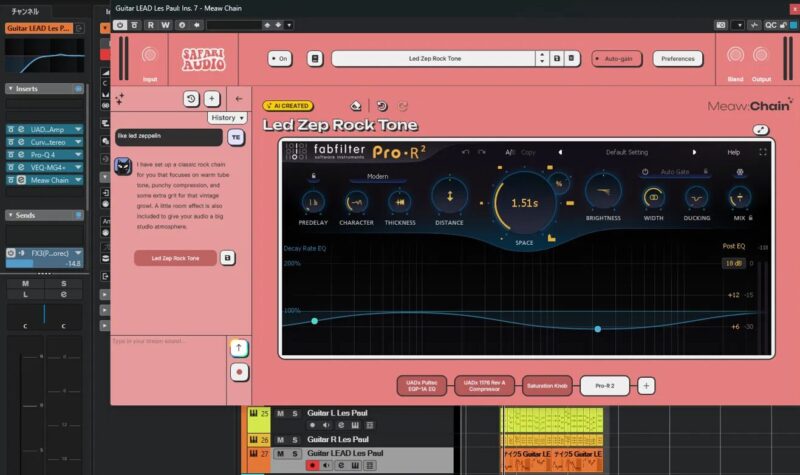Expand the plugin view with the resize icon
The width and height of the screenshot is (800, 475).
tap(761, 130)
